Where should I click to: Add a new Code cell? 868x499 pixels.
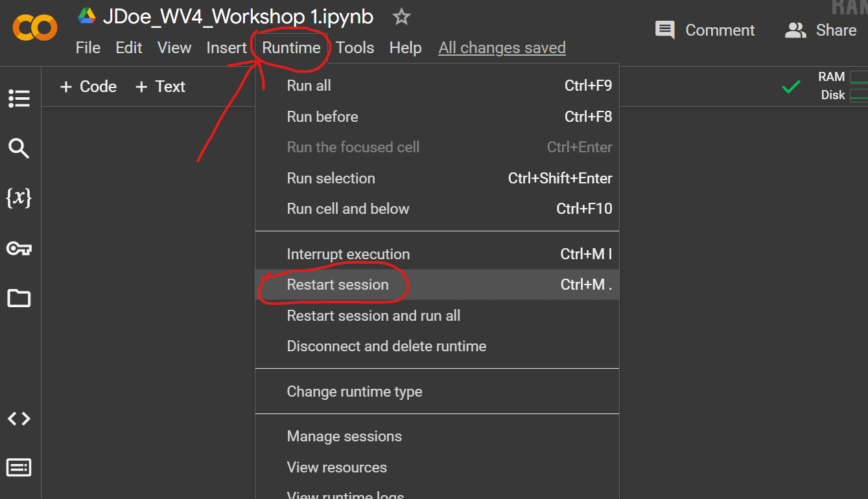[89, 87]
